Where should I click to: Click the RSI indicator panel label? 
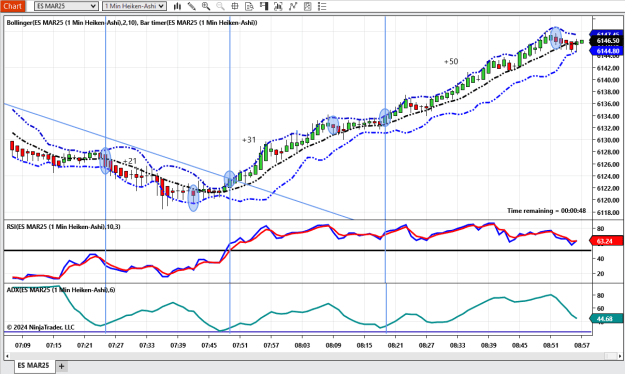pyautogui.click(x=63, y=226)
